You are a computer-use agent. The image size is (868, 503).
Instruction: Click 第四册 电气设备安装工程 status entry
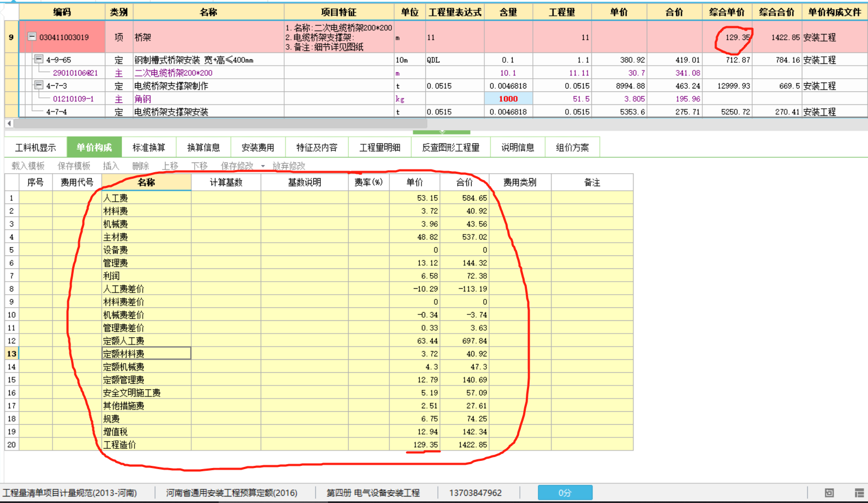tap(373, 493)
